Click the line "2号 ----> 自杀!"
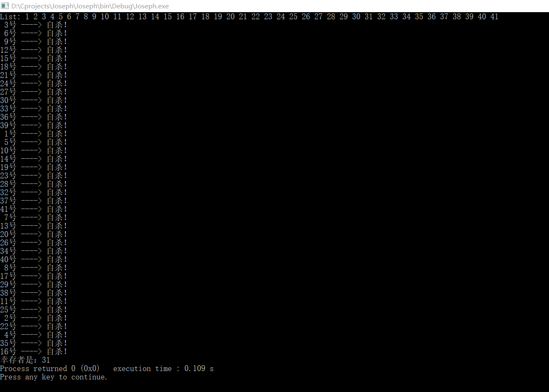 coord(36,318)
